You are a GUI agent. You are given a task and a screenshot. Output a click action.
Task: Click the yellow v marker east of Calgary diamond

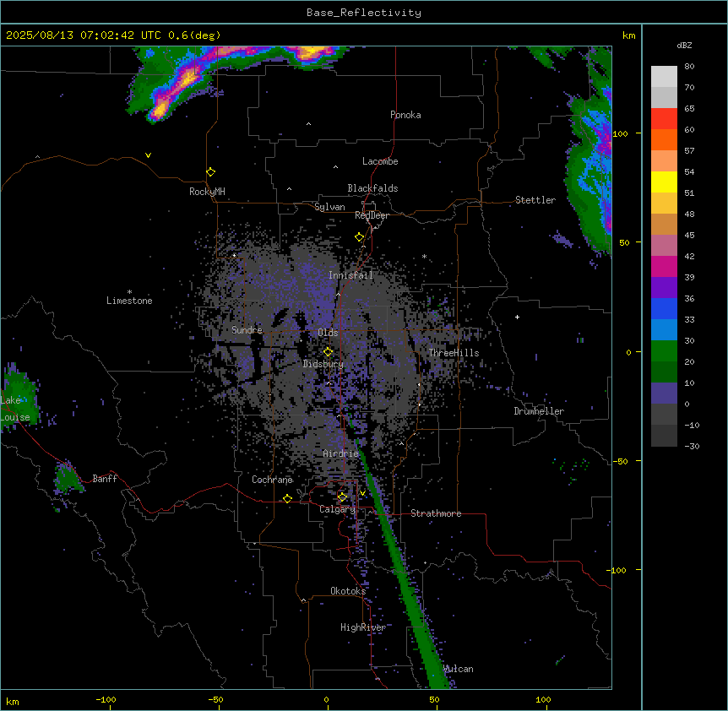click(362, 493)
